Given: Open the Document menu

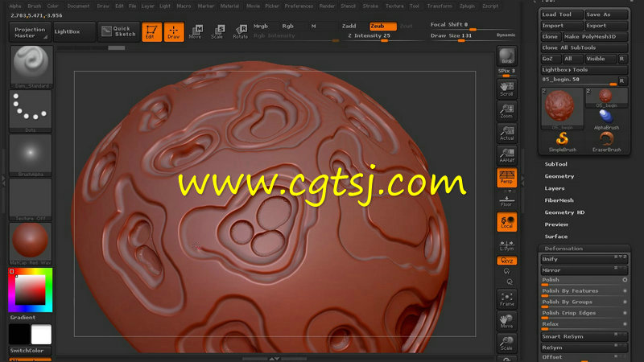Looking at the screenshot, I should pos(78,6).
